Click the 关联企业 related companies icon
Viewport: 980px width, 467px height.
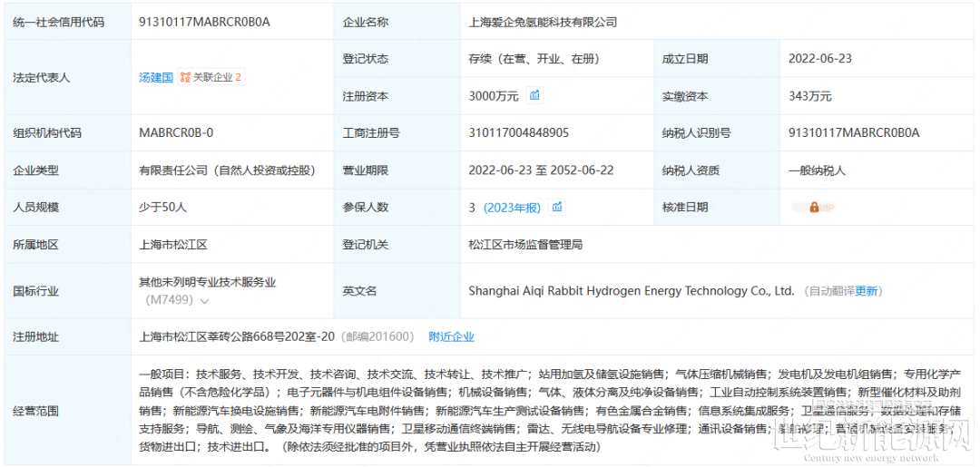point(185,78)
